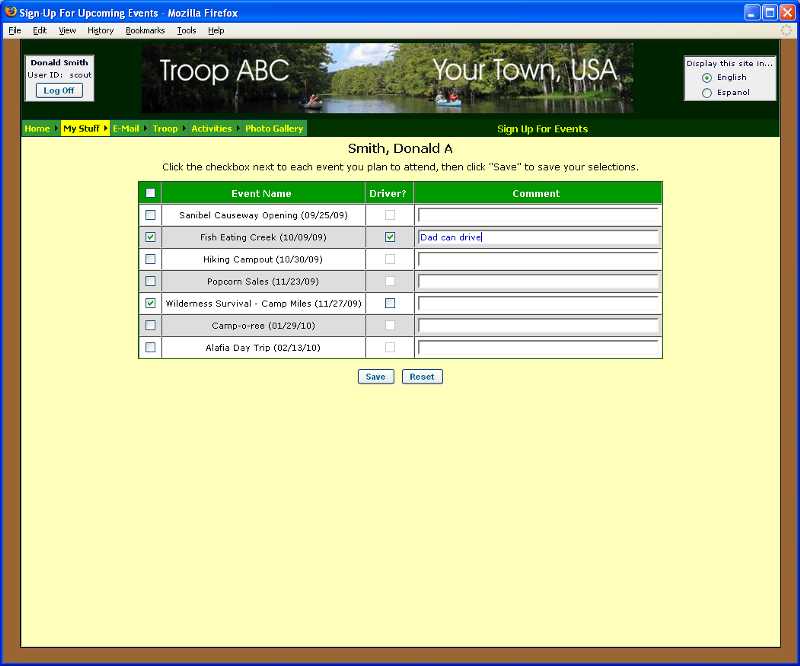Click the 'Dad can drive' comment field

(x=538, y=237)
